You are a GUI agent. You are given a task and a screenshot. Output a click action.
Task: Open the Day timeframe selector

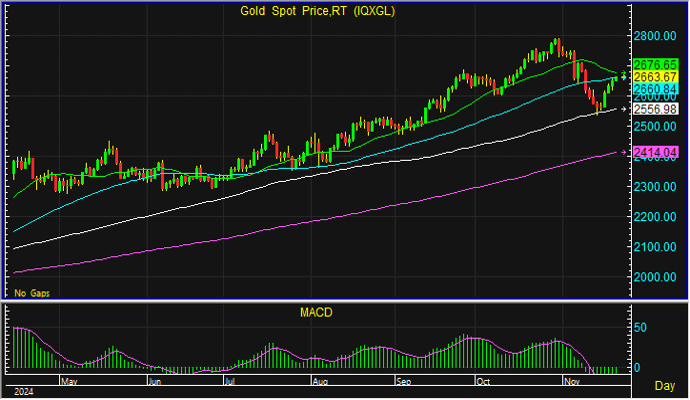[x=664, y=385]
